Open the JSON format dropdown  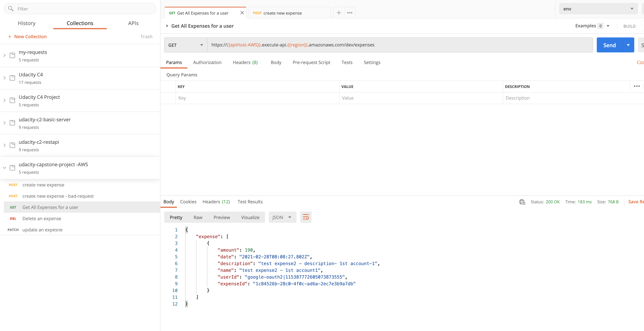pos(282,217)
